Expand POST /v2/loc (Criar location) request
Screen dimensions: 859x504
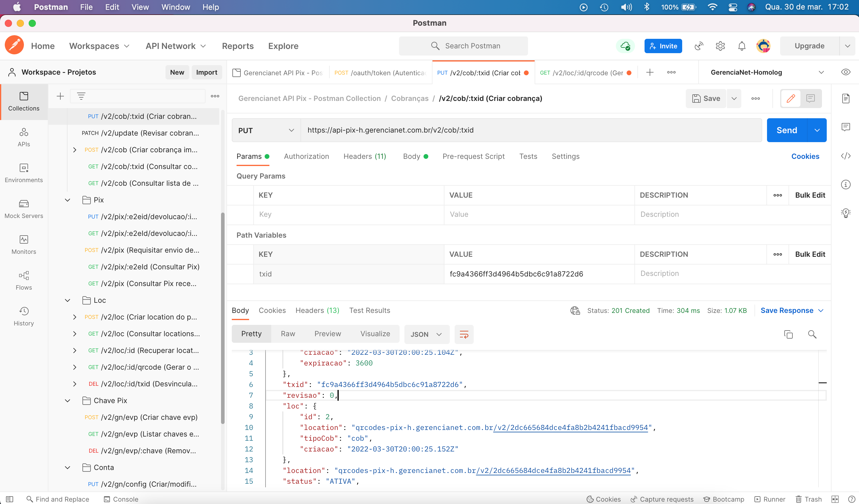[x=75, y=317]
